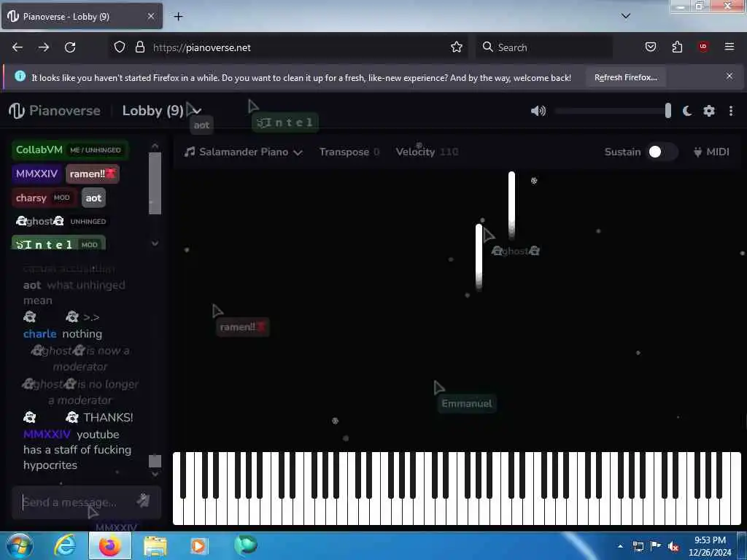Open a new browser tab
747x560 pixels.
[178, 17]
